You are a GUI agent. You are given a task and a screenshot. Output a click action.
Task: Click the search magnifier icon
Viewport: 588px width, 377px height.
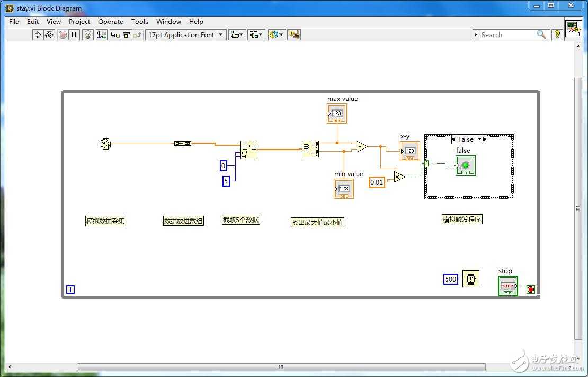[x=541, y=34]
